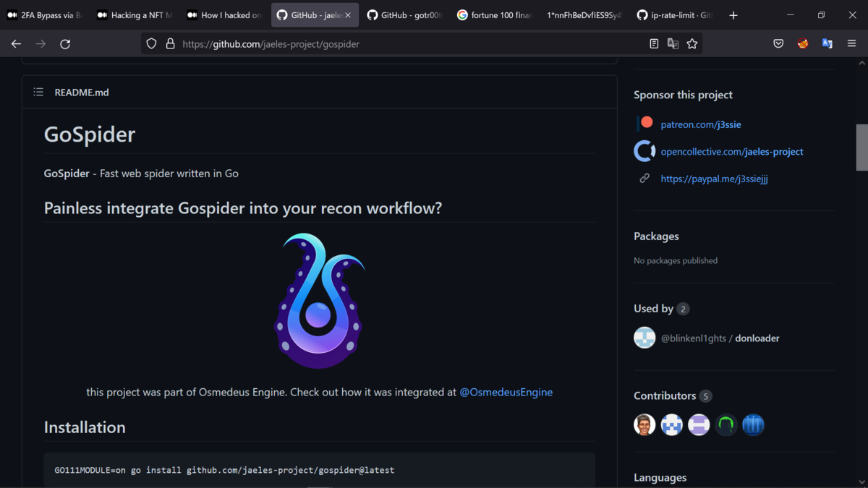Click the GoSpider octopus logo image
Viewport: 868px width, 488px height.
pos(319,301)
